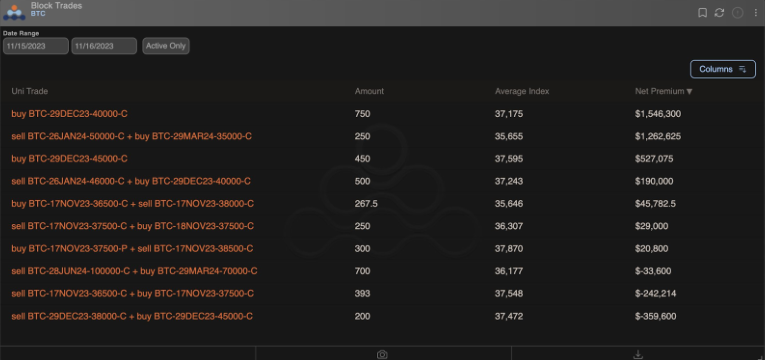This screenshot has height=360, width=765.
Task: Click the amount value 393
Action: (x=362, y=293)
